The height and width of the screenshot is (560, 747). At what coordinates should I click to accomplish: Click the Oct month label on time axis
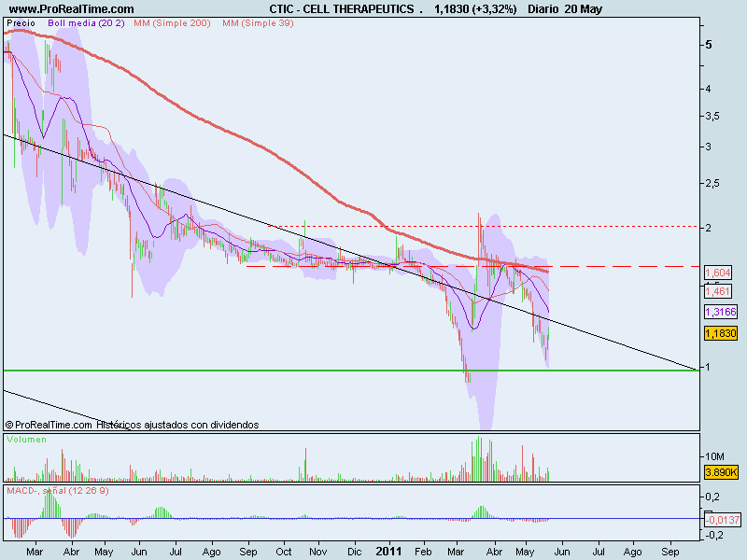click(284, 552)
